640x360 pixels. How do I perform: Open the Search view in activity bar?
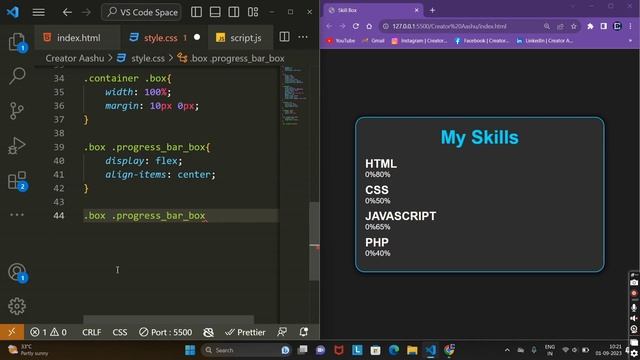point(17,76)
